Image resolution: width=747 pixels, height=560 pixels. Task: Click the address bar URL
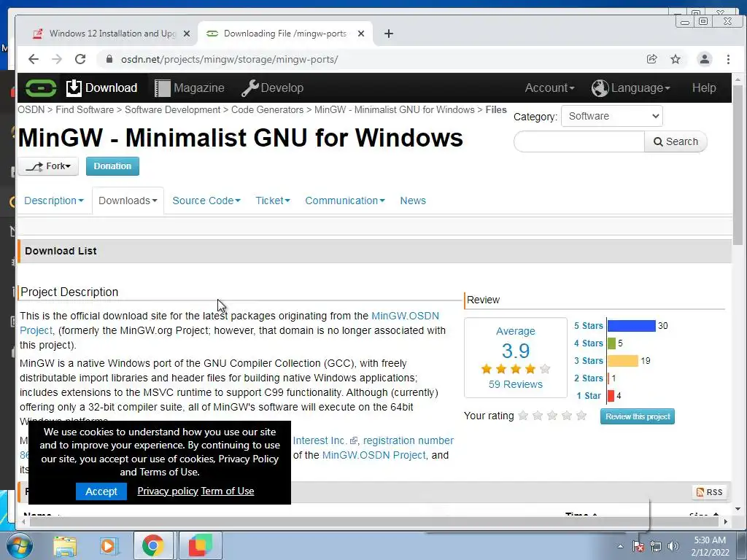[x=229, y=59]
